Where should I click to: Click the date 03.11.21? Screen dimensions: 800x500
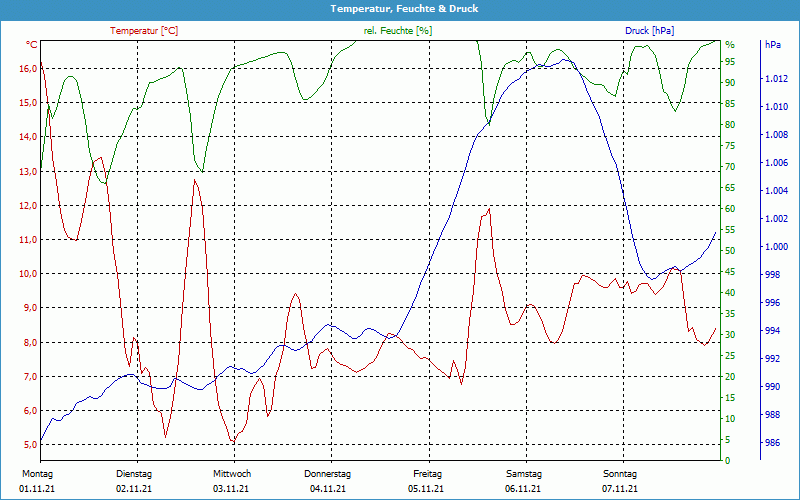[231, 489]
